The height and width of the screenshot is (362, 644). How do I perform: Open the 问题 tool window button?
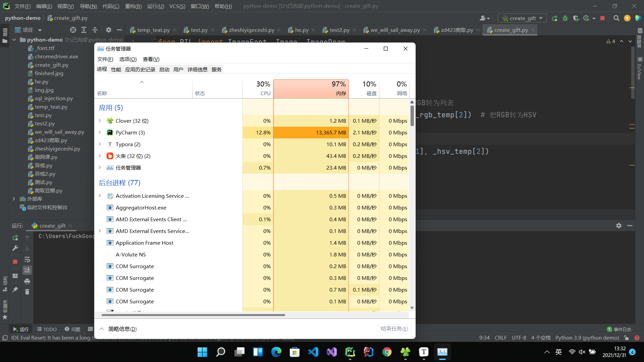(72, 329)
